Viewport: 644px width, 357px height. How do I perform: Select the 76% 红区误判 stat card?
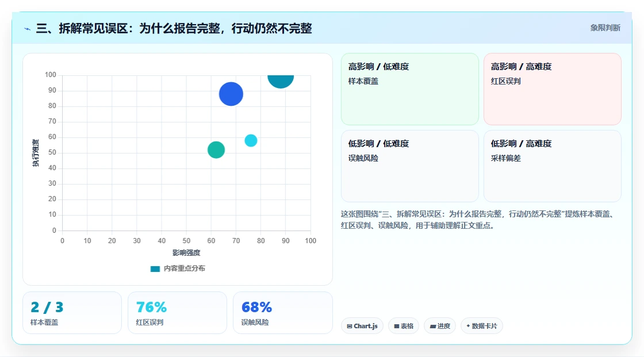178,313
